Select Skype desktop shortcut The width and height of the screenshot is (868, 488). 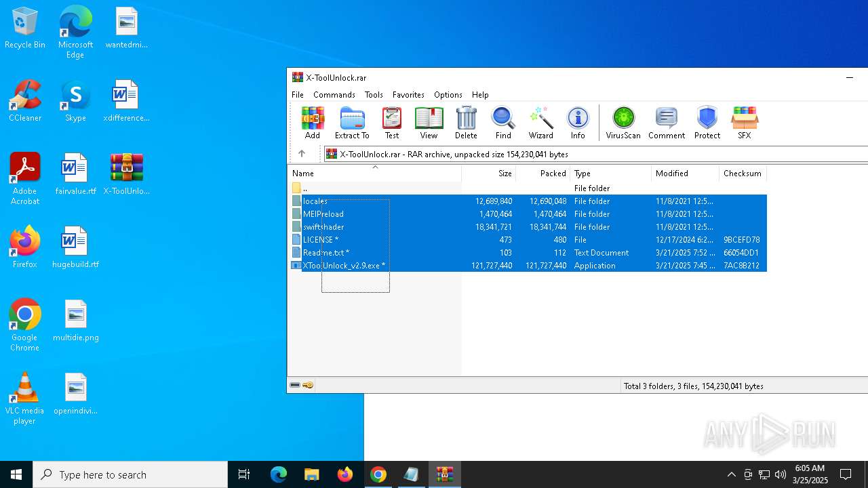click(75, 102)
